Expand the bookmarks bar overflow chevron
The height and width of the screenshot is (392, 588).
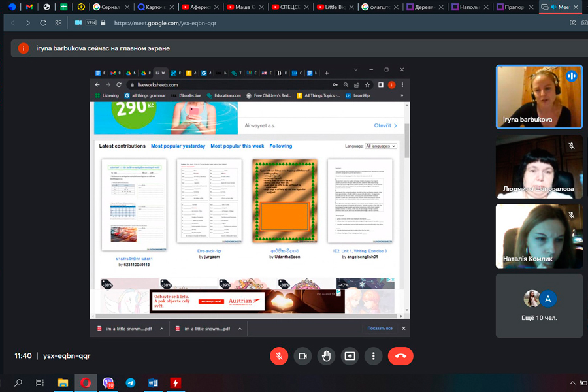point(402,95)
